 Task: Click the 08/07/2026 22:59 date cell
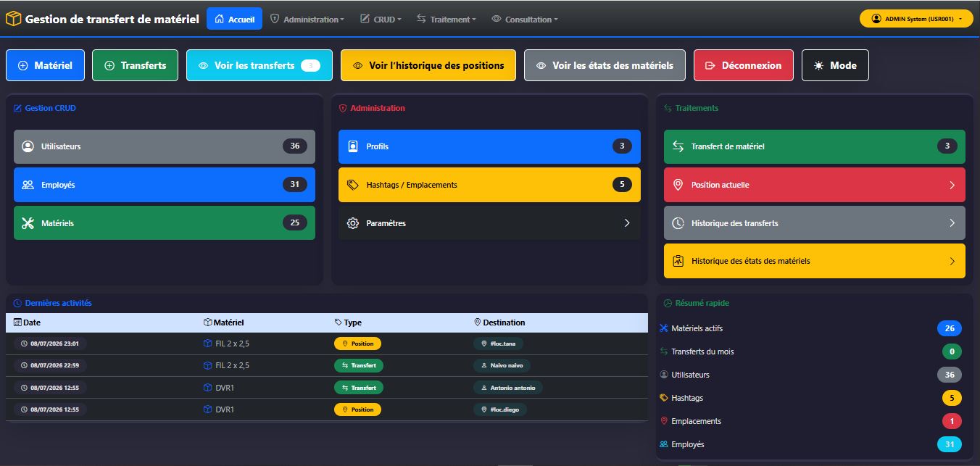click(51, 365)
